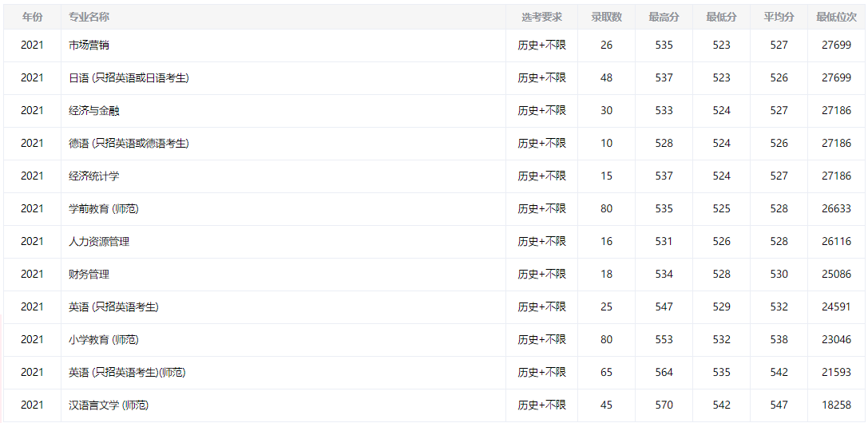Viewport: 868px width, 423px height.
Task: Open the 市场营销 major entry
Action: [89, 45]
